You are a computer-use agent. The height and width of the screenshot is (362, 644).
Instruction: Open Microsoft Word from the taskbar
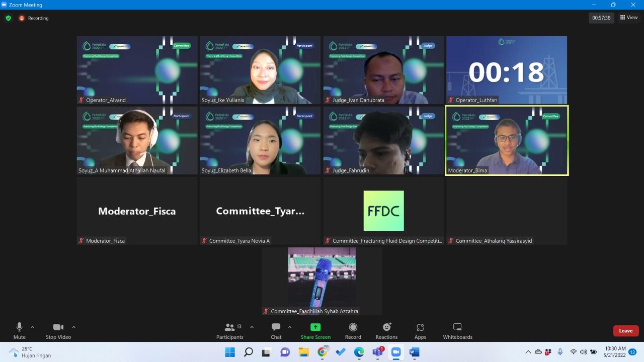coord(414,352)
